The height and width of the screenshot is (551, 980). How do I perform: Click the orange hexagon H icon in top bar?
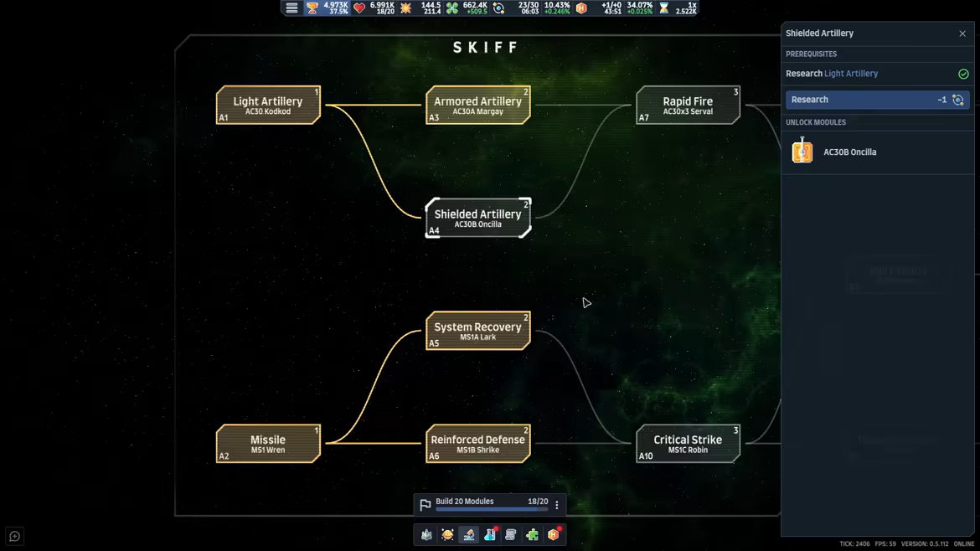tap(582, 8)
